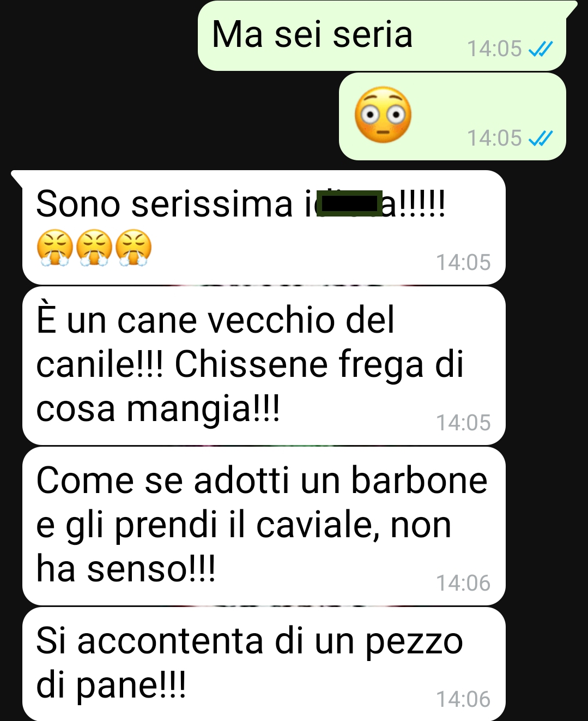Click blue read checkmarks on flushed emoji message
This screenshot has width=588, height=721.
[x=541, y=139]
